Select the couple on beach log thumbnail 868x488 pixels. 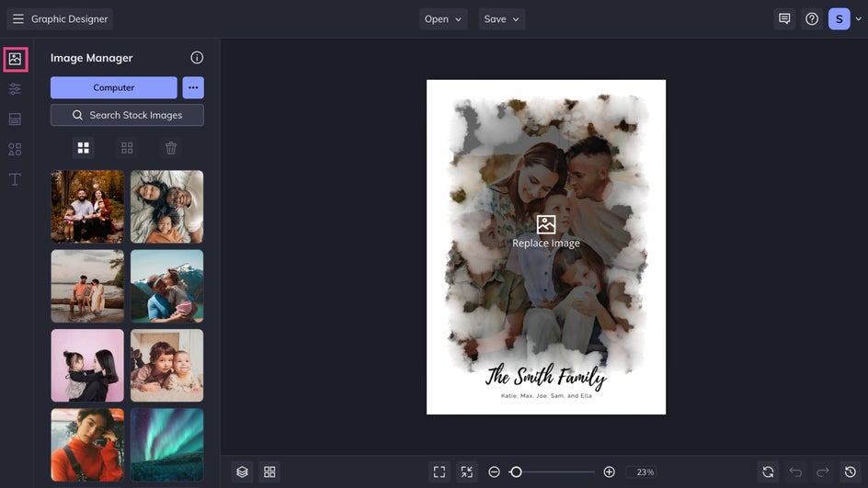tap(87, 286)
